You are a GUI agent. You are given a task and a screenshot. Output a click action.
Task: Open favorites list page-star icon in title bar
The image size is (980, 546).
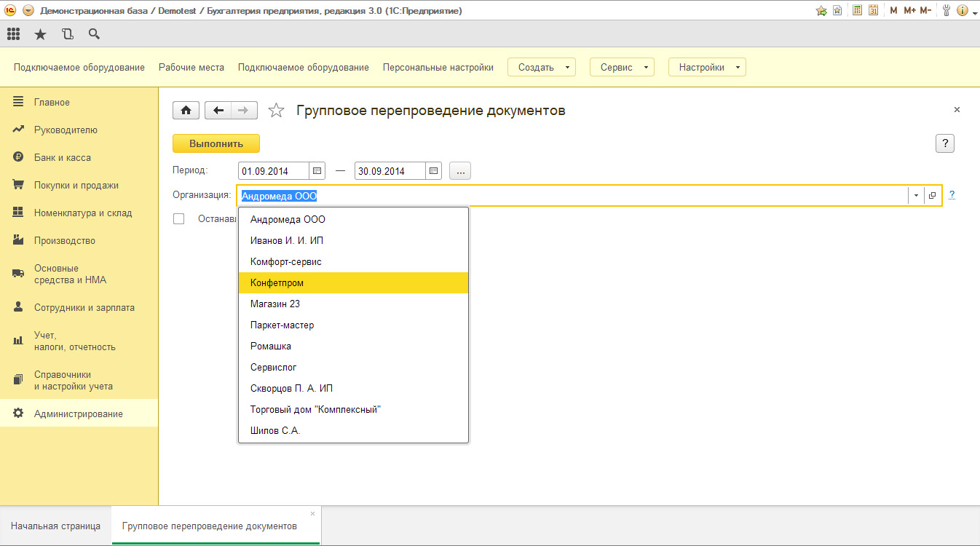(837, 10)
